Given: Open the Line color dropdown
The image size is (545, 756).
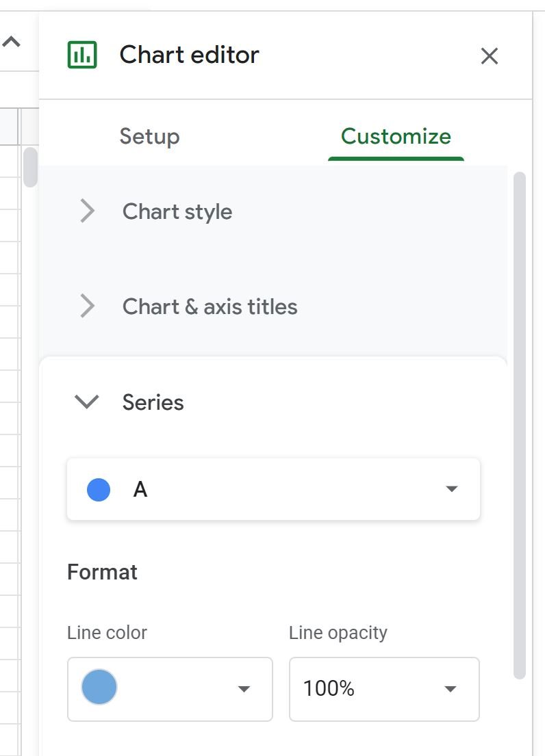Looking at the screenshot, I should tap(170, 688).
